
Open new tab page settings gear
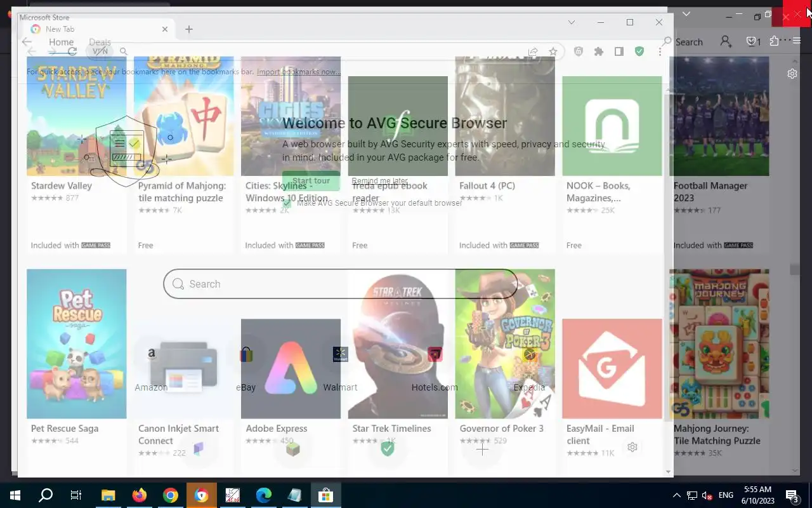click(632, 447)
